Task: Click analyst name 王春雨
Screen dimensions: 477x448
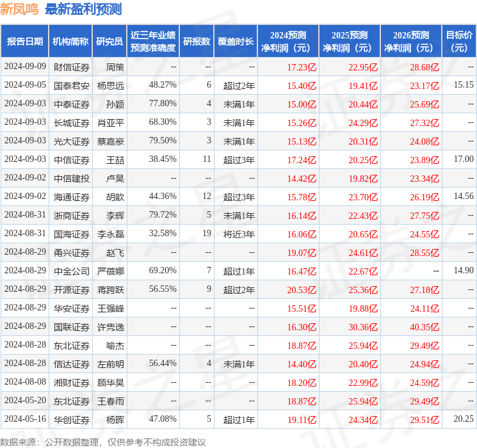Action: (x=111, y=401)
